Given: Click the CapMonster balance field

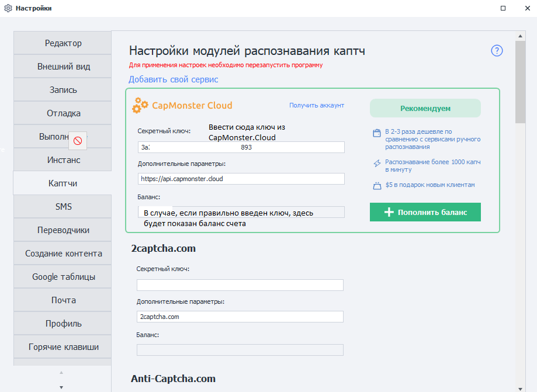Looking at the screenshot, I should point(241,212).
